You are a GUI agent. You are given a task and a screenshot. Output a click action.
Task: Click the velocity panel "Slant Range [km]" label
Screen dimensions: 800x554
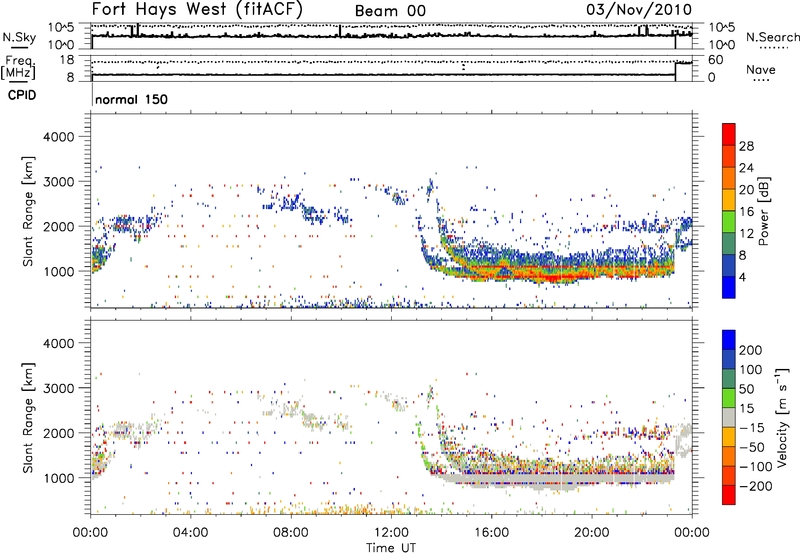[28, 418]
